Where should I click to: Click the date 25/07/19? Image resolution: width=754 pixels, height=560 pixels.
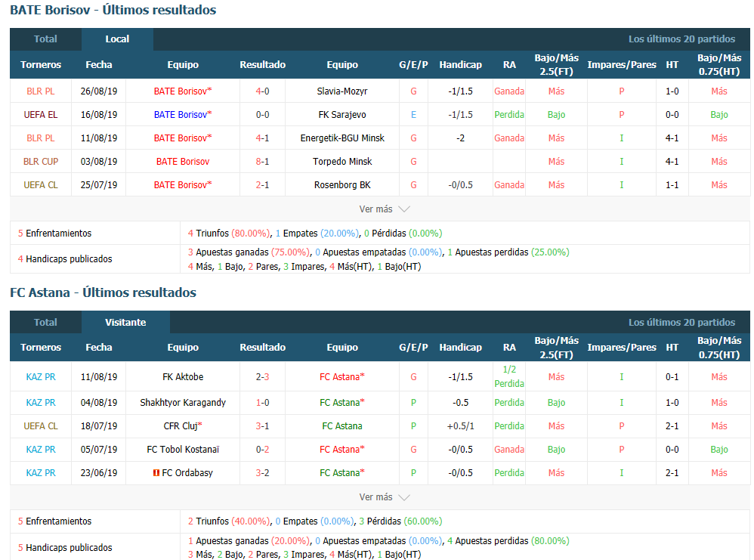click(x=99, y=184)
